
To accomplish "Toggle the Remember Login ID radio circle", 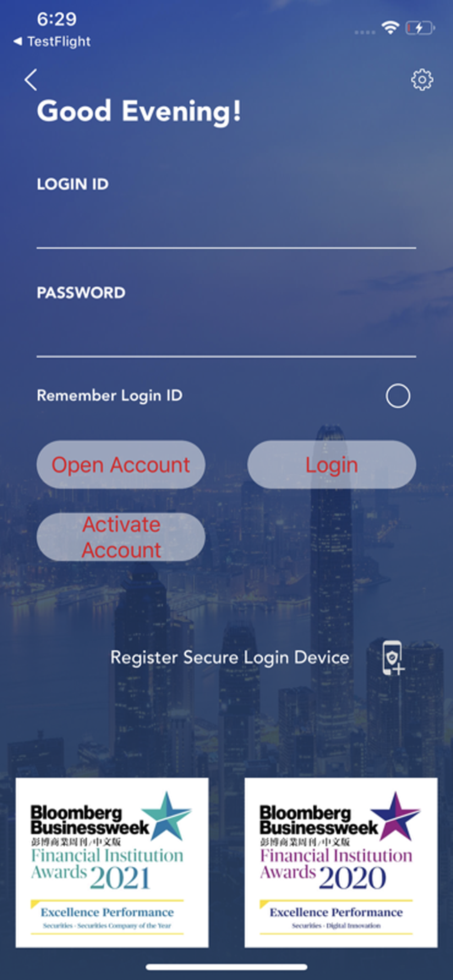I will point(398,396).
